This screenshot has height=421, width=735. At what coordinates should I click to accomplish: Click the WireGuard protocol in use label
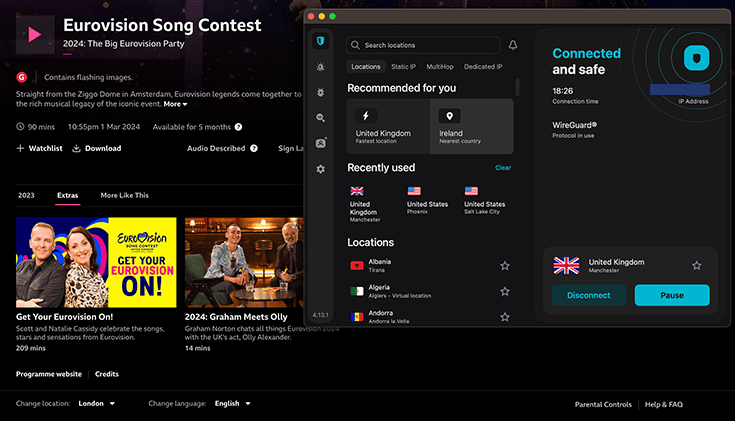pos(575,129)
